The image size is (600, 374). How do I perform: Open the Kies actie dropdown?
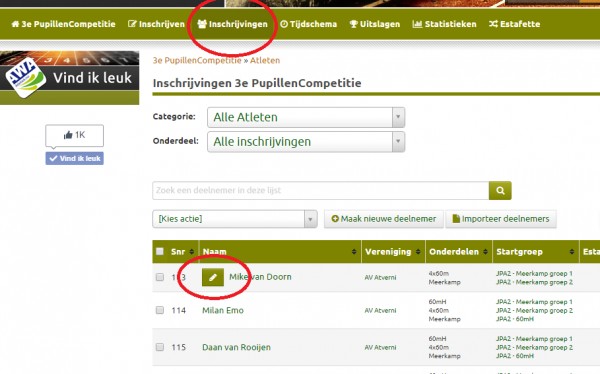click(x=235, y=219)
